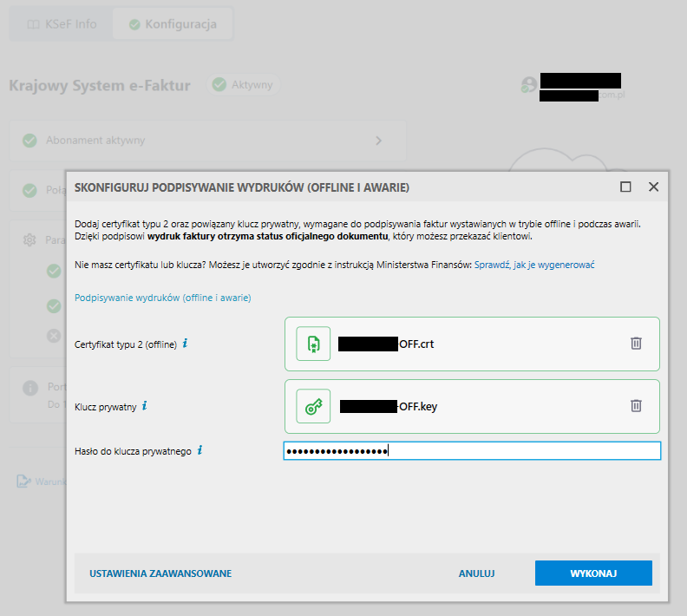Switch to the KSeF Info tab
This screenshot has height=616, width=687.
point(61,24)
